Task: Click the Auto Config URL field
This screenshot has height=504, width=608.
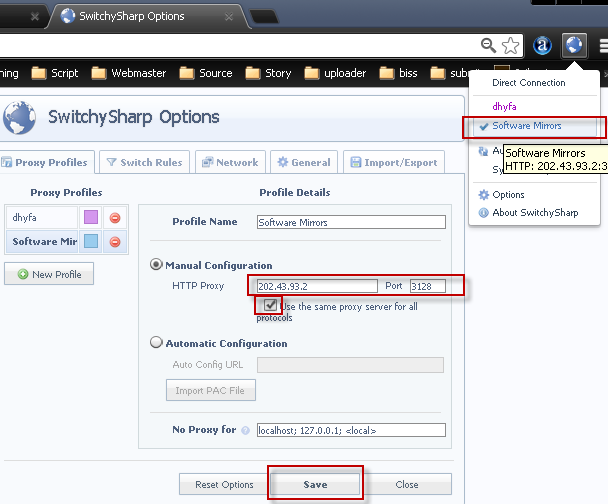Action: point(350,365)
